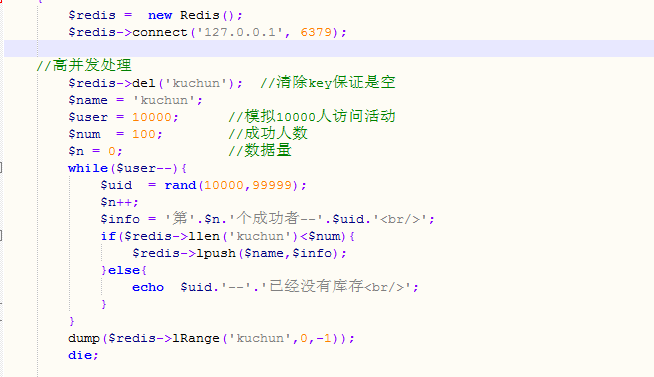654x377 pixels.
Task: Click the 'connect' method call
Action: pos(160,32)
